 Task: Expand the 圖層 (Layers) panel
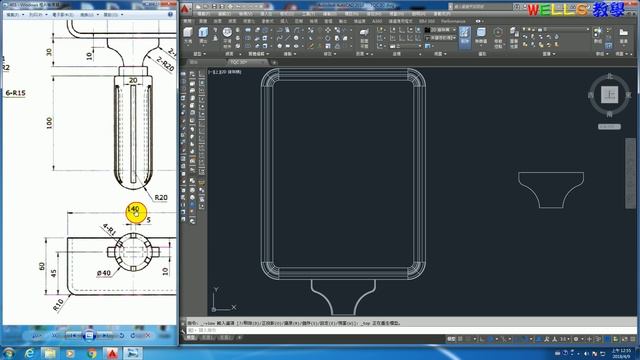(x=549, y=54)
